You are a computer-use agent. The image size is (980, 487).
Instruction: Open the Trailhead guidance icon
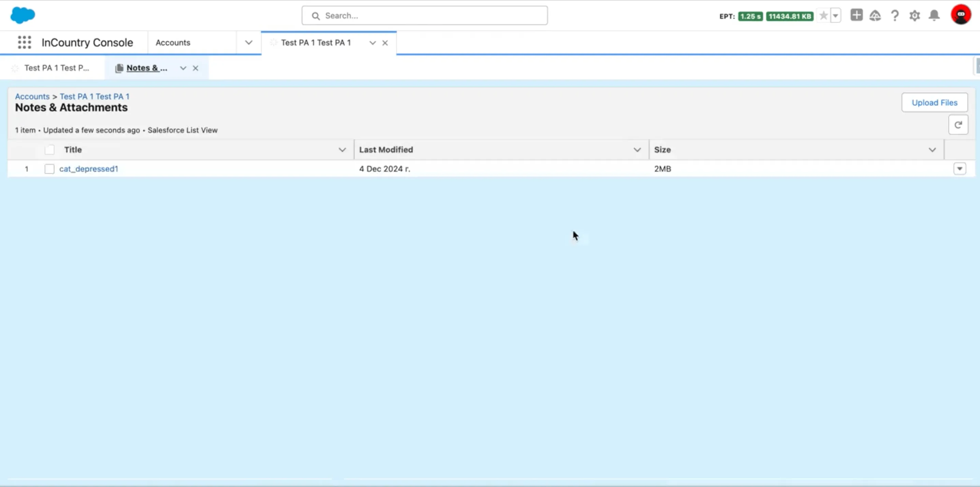click(875, 16)
